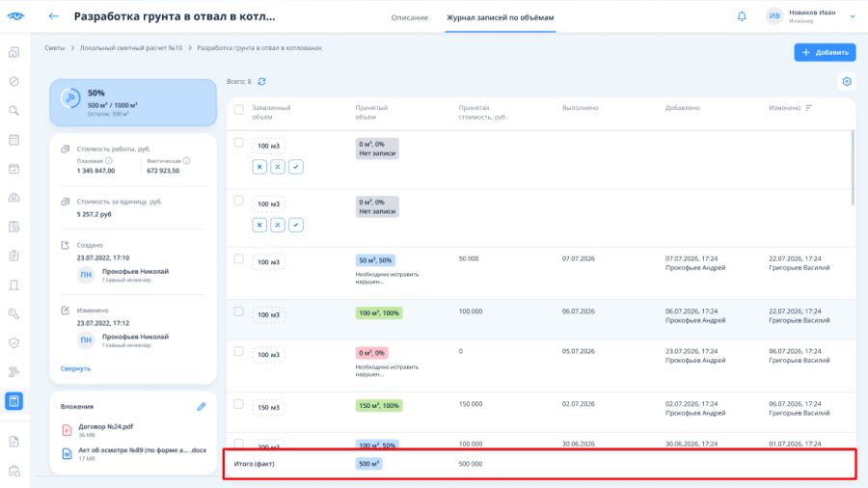
Task: Open the calendar sidebar icon
Action: pos(14,140)
